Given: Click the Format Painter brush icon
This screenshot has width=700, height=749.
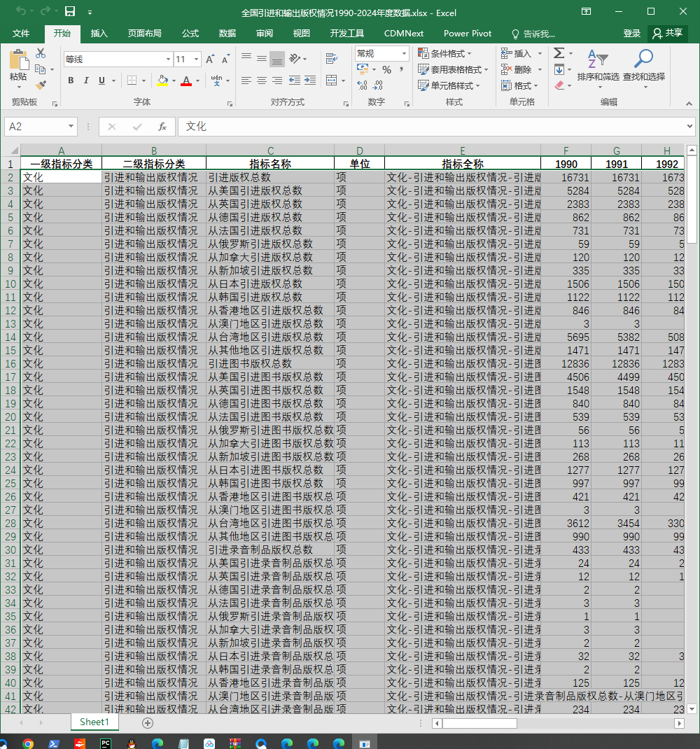Looking at the screenshot, I should 41,85.
